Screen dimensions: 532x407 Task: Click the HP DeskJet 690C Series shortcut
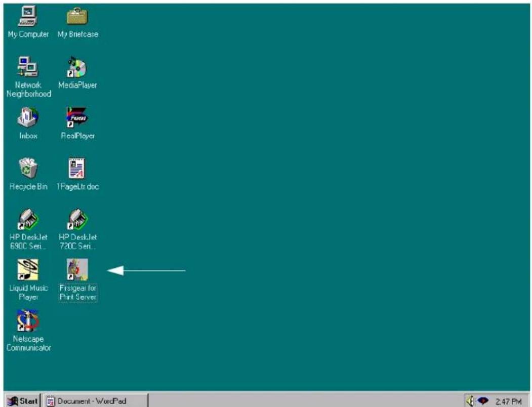click(x=28, y=219)
